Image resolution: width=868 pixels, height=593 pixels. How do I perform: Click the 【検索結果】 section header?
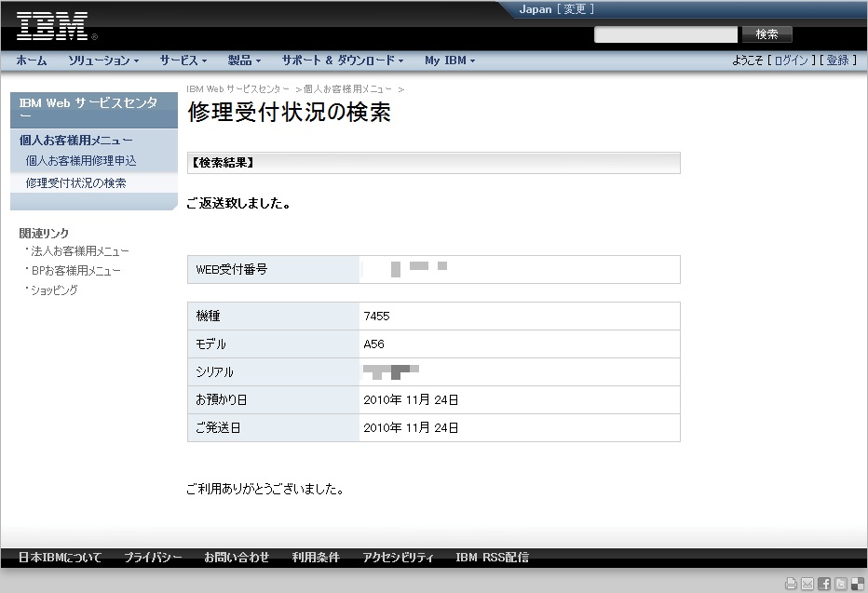tap(434, 163)
